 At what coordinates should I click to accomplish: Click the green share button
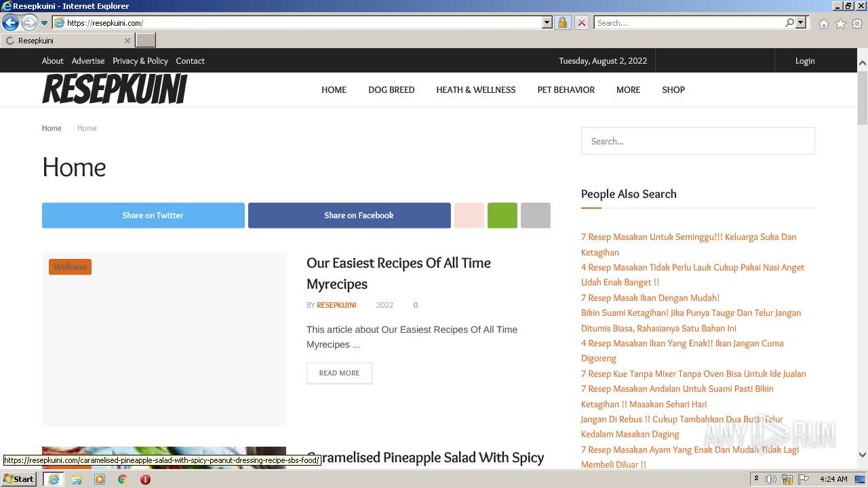click(502, 216)
